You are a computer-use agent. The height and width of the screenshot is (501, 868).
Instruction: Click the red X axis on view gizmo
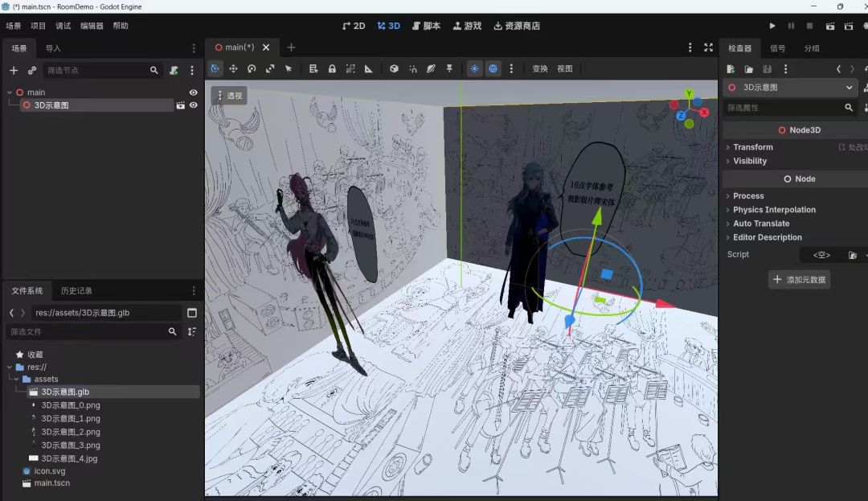point(704,113)
